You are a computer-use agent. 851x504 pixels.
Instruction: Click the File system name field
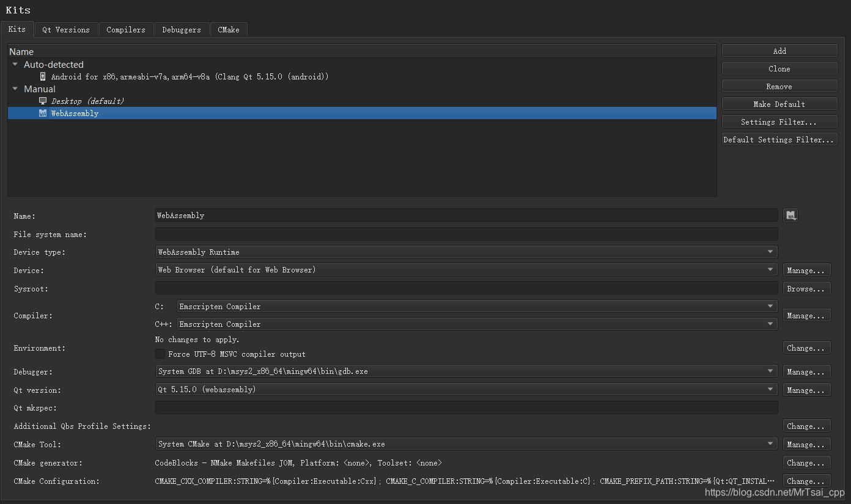click(x=466, y=234)
